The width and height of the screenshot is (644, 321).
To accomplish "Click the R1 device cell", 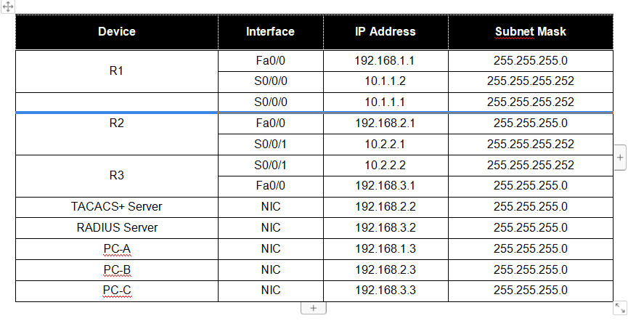I will click(x=117, y=71).
